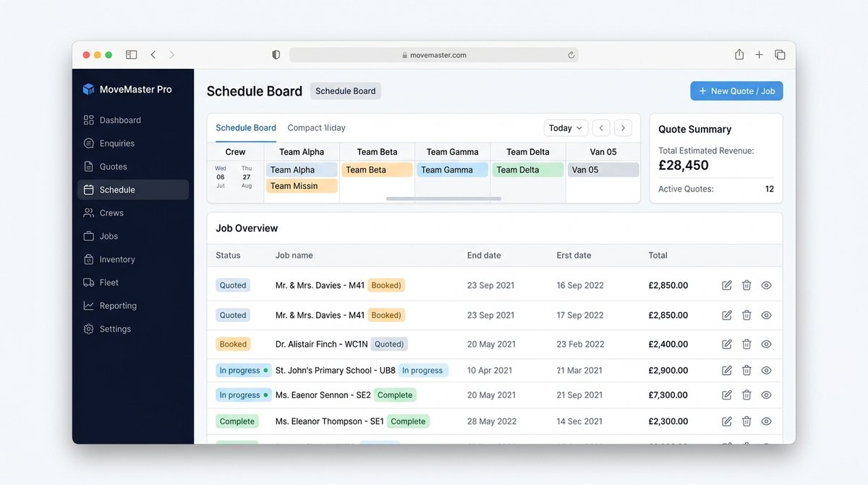Edit the Ms. Eleanor Thompson job
The height and width of the screenshot is (485, 868).
[x=727, y=421]
